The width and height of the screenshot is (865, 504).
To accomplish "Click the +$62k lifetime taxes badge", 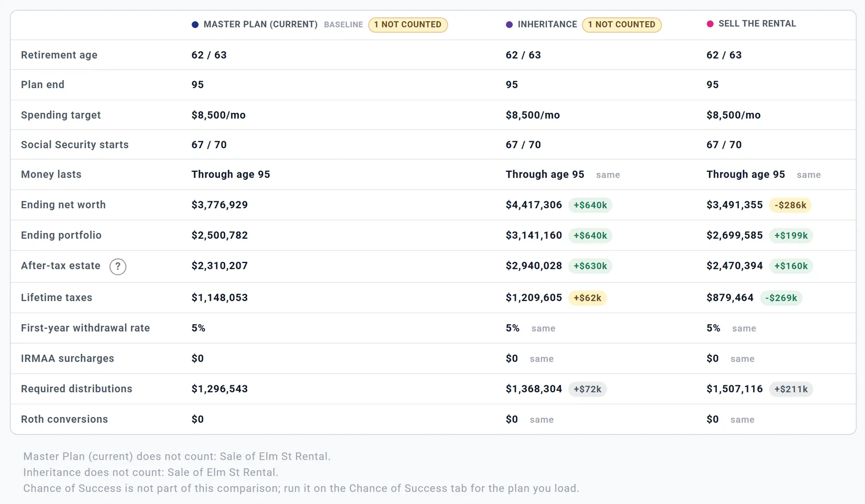I will click(587, 298).
